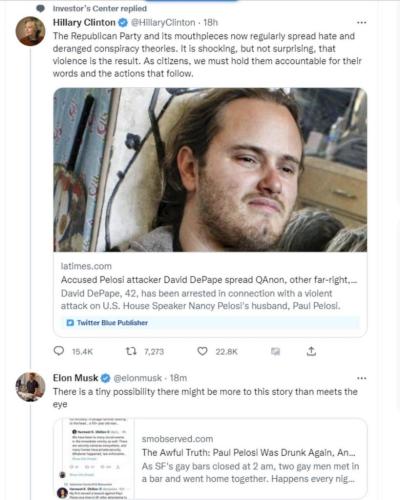Screen dimensions: 400x500
Task: Open Elon Musk's profile avatar
Action: (30, 387)
